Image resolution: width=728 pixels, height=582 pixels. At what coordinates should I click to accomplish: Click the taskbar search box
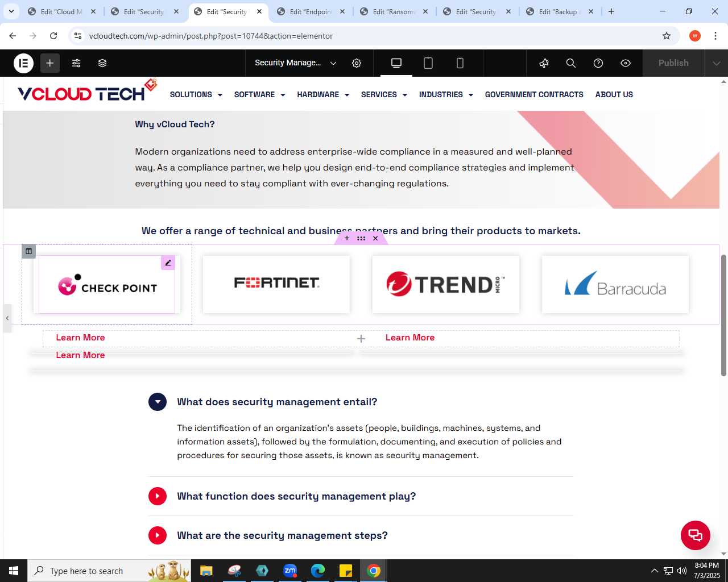(109, 571)
